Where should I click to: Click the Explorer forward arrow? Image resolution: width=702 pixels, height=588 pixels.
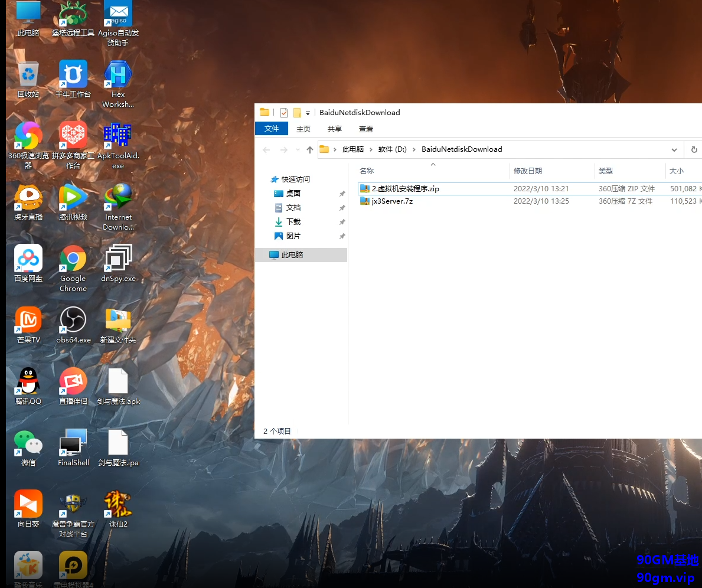pos(284,149)
